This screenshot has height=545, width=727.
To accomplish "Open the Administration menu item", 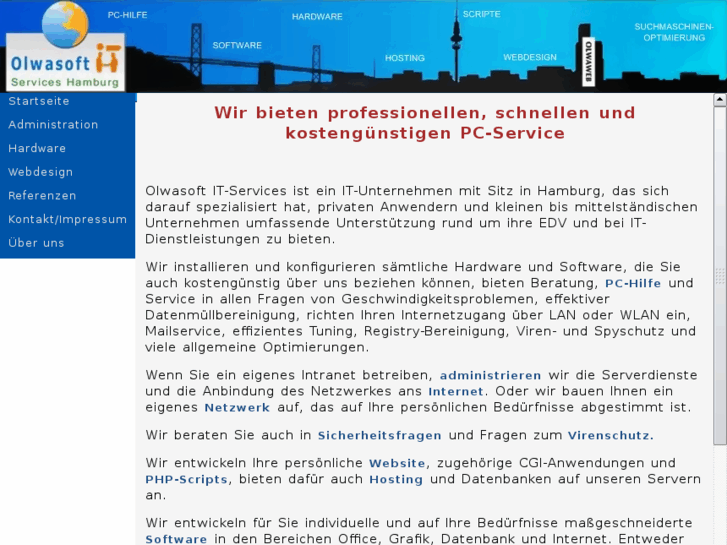I will tap(53, 125).
